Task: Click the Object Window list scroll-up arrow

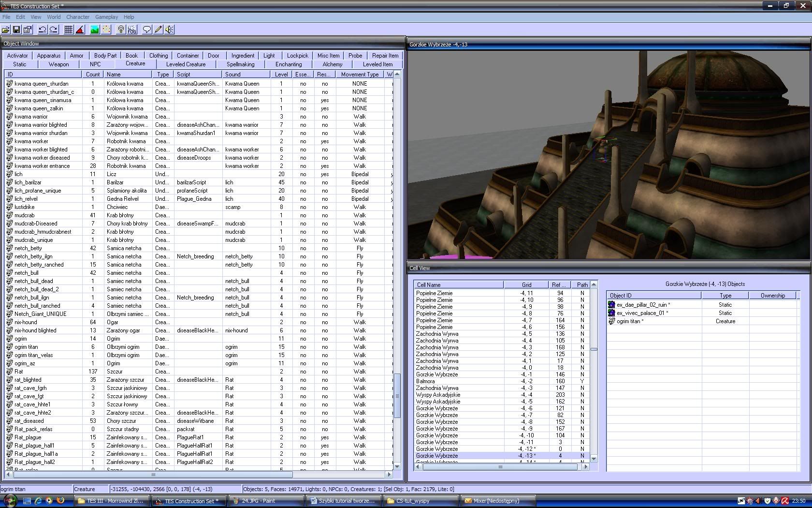Action: (397, 74)
